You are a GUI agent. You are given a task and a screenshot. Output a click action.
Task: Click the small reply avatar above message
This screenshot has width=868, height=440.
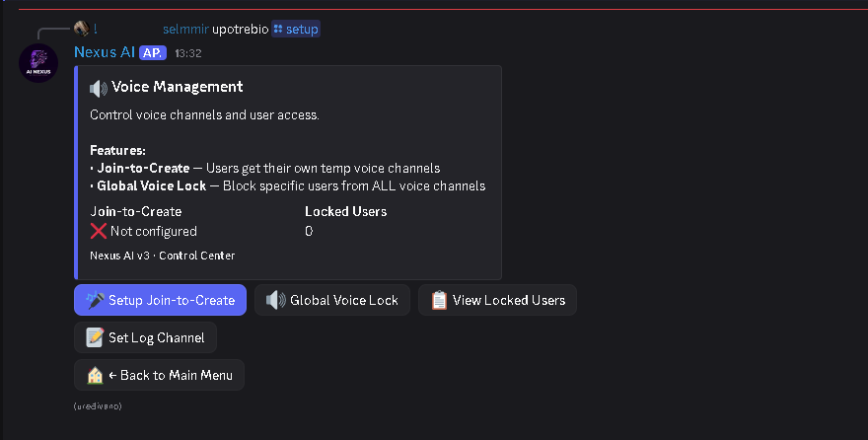click(81, 29)
